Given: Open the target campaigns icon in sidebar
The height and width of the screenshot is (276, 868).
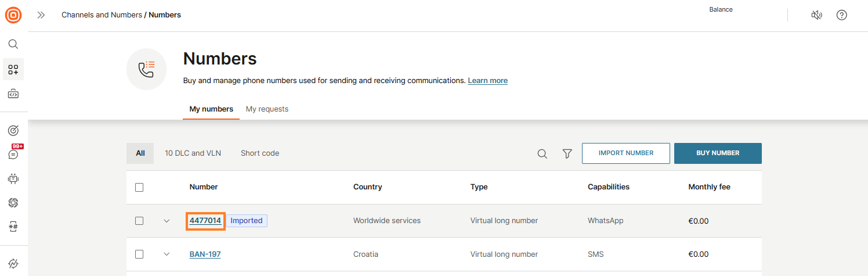Looking at the screenshot, I should coord(13,130).
